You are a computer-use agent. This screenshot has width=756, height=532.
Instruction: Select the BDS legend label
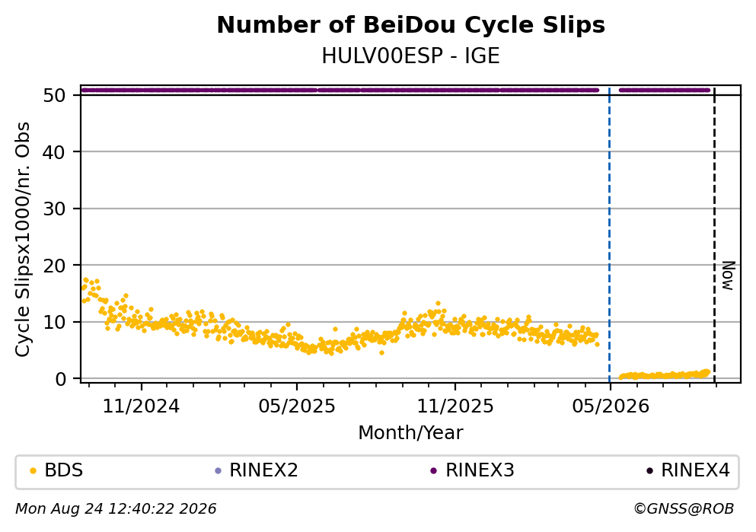coord(64,470)
